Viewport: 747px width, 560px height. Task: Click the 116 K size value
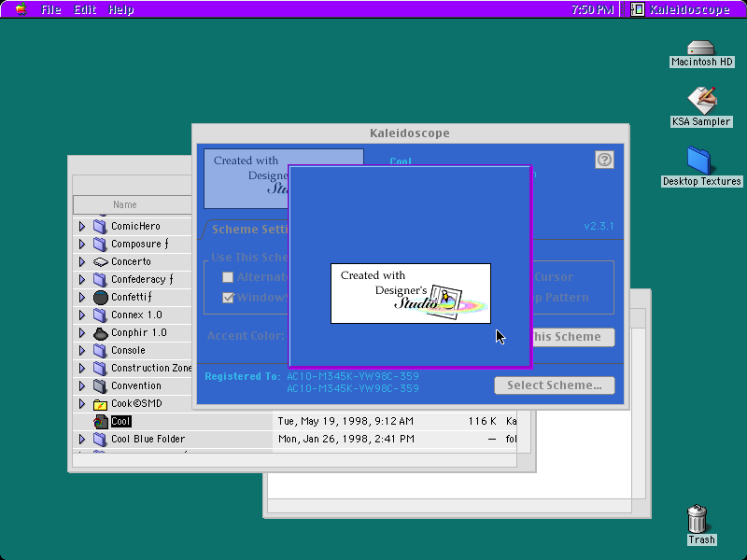coord(482,422)
